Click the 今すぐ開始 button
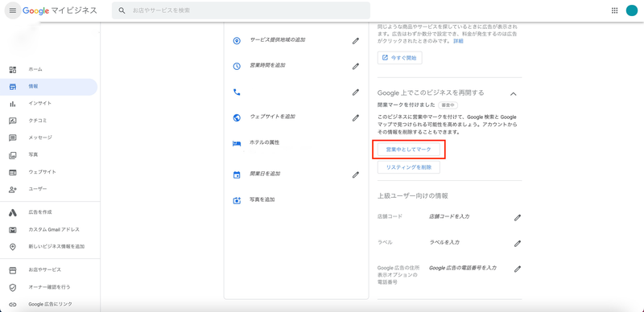The height and width of the screenshot is (312, 644). pos(399,58)
